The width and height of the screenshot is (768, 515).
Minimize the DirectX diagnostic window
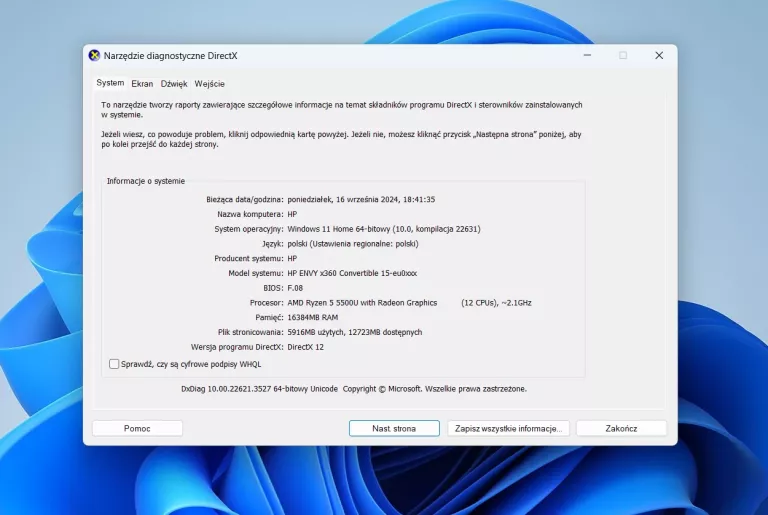tap(586, 56)
